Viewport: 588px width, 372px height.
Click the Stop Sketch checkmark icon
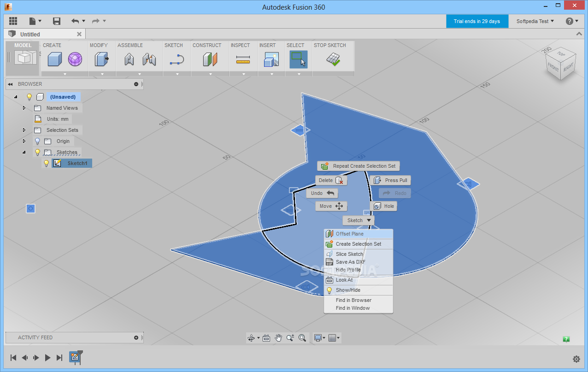333,59
